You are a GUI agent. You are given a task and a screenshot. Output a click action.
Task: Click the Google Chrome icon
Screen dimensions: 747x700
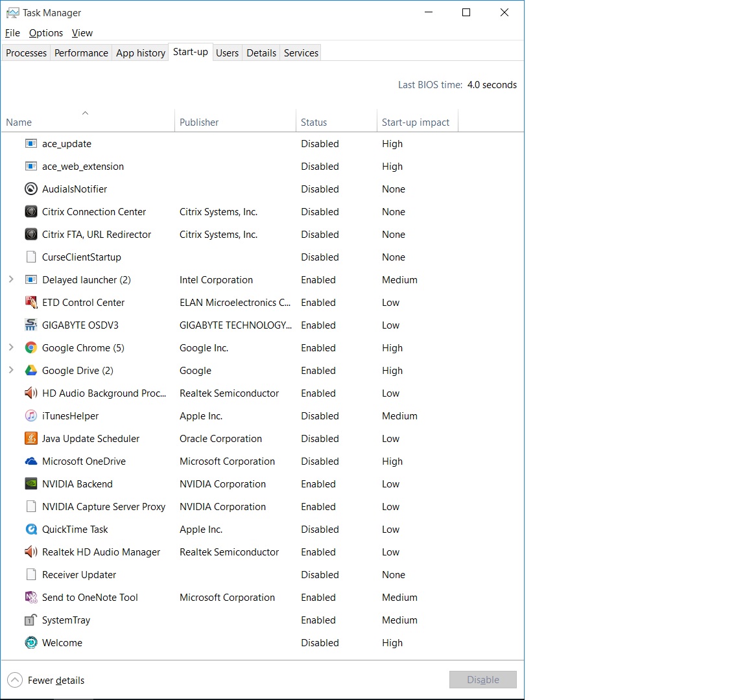[31, 348]
